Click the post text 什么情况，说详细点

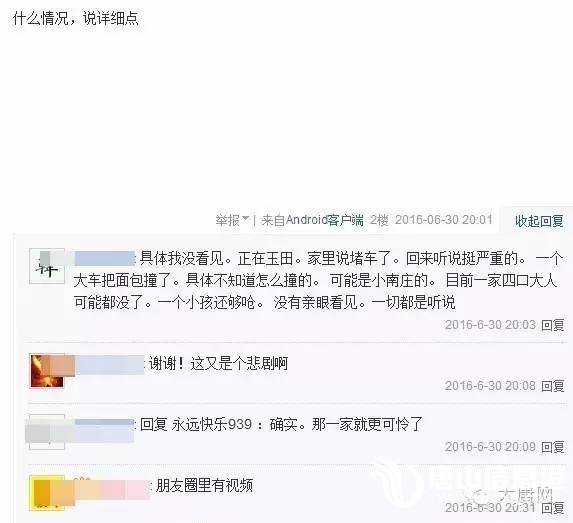click(76, 18)
